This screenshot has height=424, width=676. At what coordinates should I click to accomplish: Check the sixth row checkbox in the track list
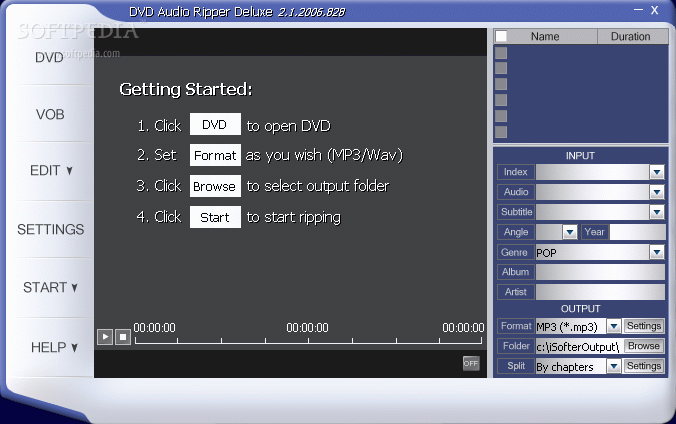(501, 132)
